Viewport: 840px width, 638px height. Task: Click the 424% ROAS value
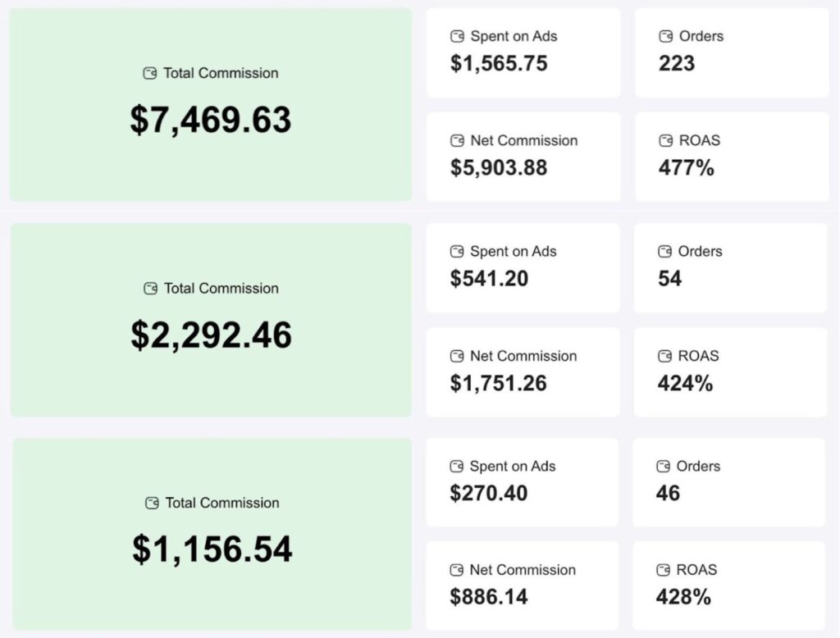[x=685, y=383]
